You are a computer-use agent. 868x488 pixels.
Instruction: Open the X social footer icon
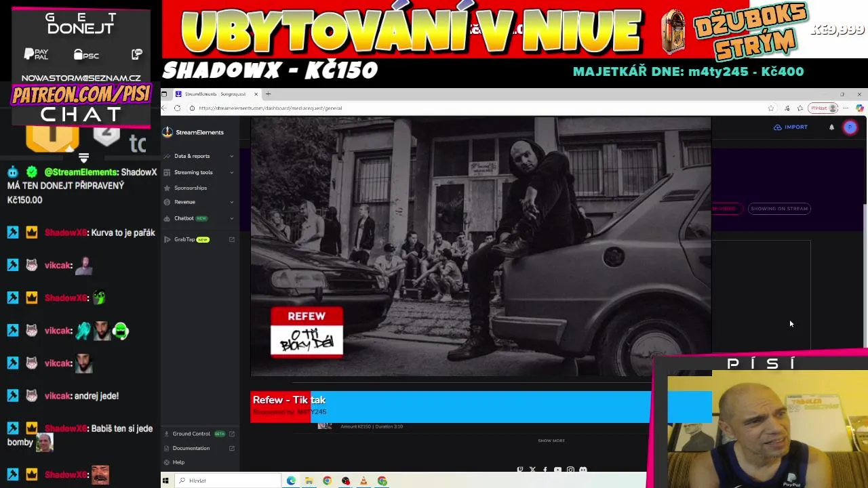point(532,470)
